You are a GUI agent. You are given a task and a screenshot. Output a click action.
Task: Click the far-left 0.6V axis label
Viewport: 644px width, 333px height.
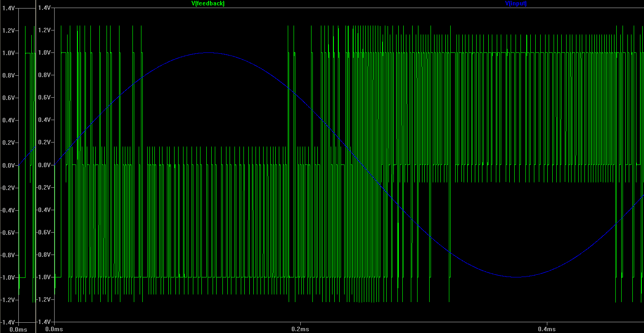[x=9, y=98]
